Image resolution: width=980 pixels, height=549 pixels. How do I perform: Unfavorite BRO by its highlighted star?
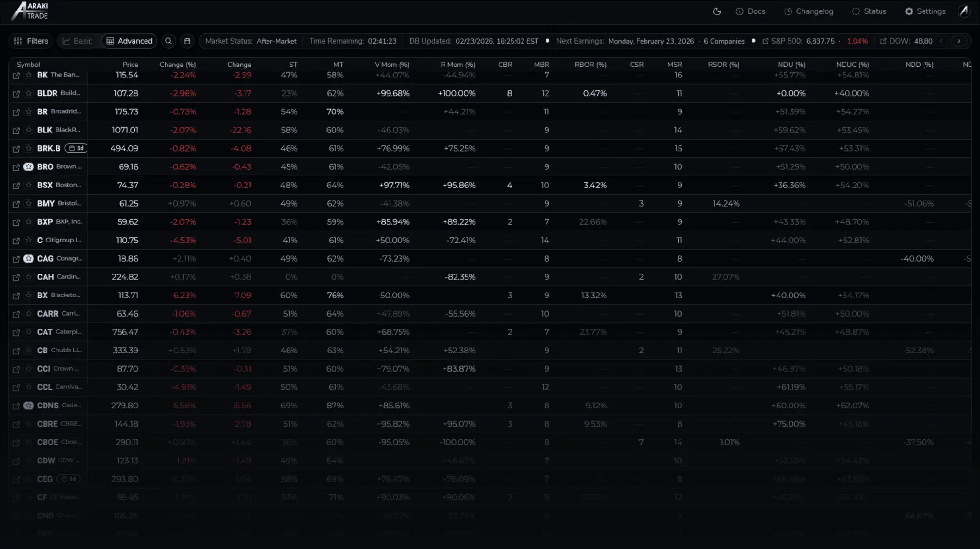tap(29, 167)
